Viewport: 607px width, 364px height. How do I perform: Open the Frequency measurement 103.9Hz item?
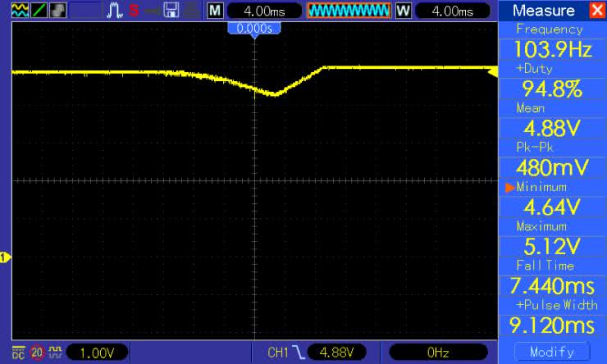(551, 49)
